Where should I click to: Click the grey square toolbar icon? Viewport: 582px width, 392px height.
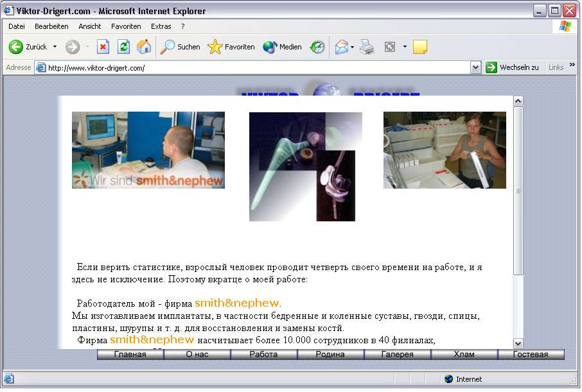coord(390,47)
